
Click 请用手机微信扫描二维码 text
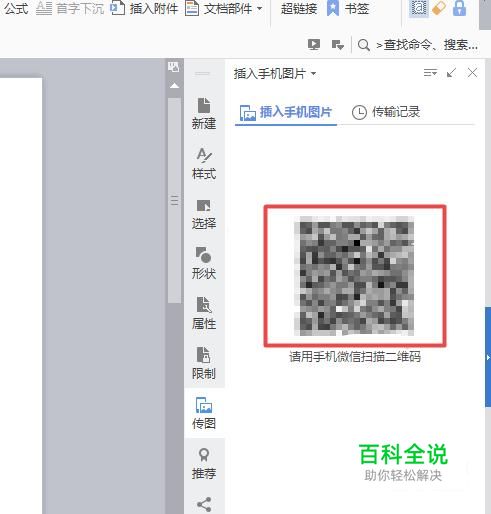355,357
